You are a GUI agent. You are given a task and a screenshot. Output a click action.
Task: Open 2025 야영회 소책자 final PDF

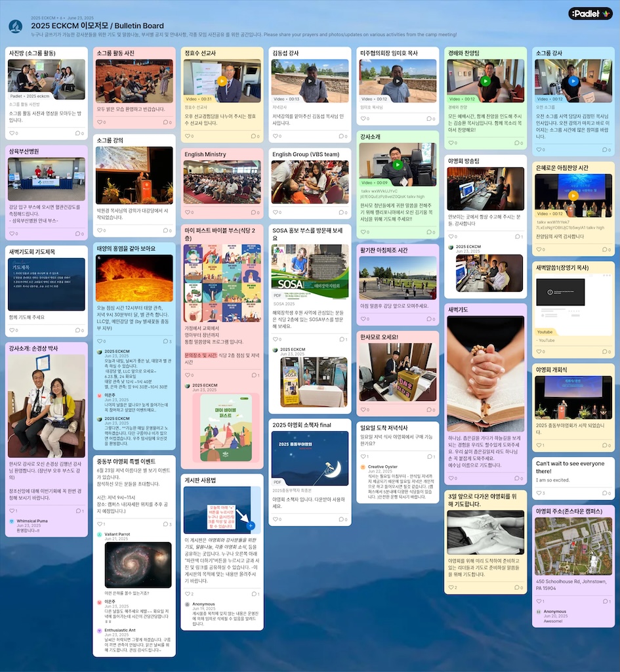coord(310,459)
